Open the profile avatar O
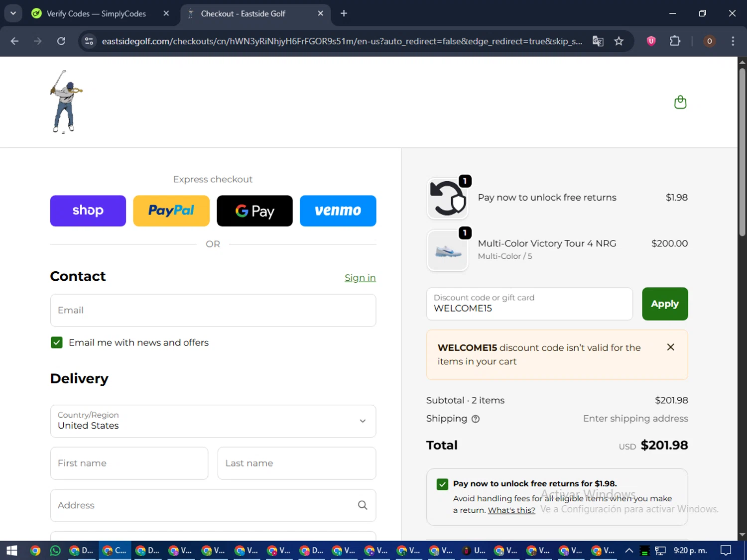The width and height of the screenshot is (747, 560). coord(710,41)
